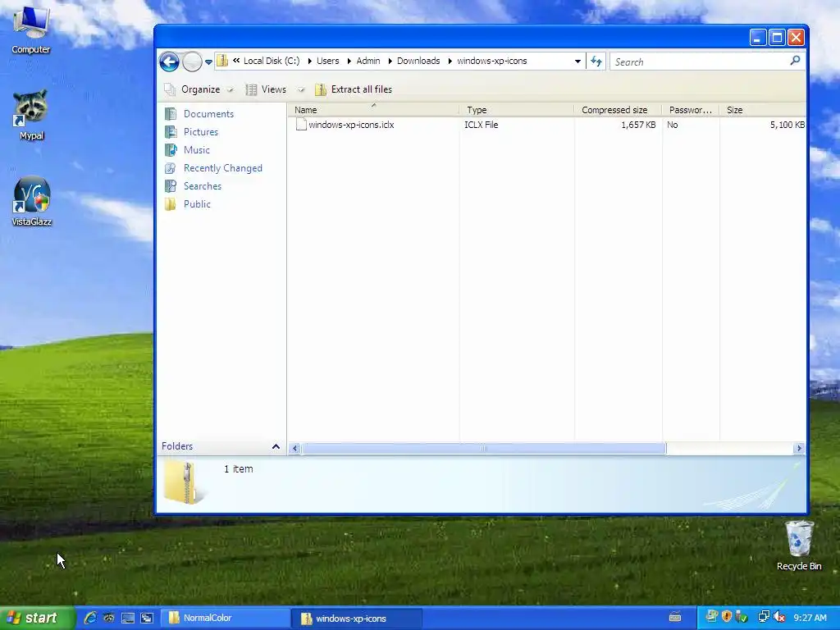Viewport: 840px width, 630px height.
Task: Open Public folder link
Action: pyautogui.click(x=197, y=204)
